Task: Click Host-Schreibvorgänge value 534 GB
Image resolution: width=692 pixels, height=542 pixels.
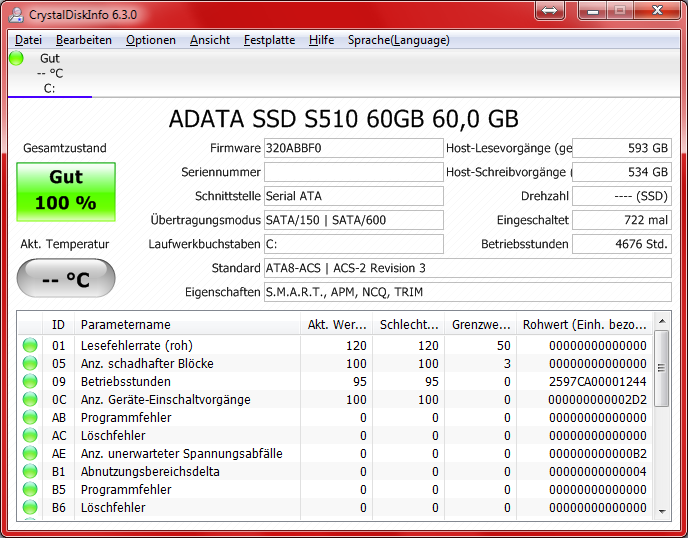Action: [x=622, y=172]
